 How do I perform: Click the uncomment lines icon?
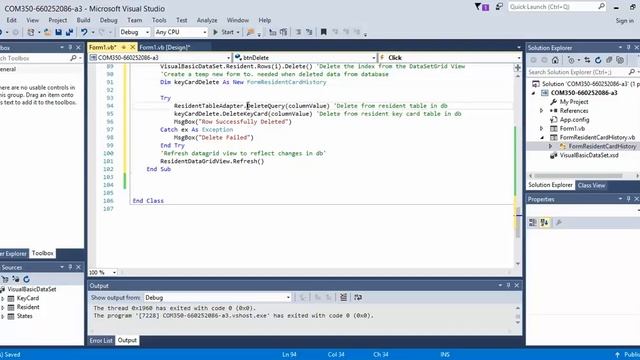click(309, 32)
